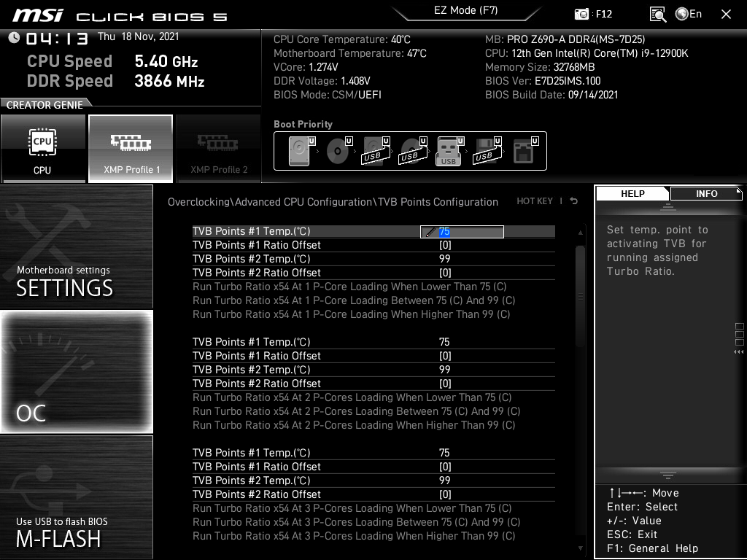Click the settings list scroll-up arrow

tap(580, 233)
